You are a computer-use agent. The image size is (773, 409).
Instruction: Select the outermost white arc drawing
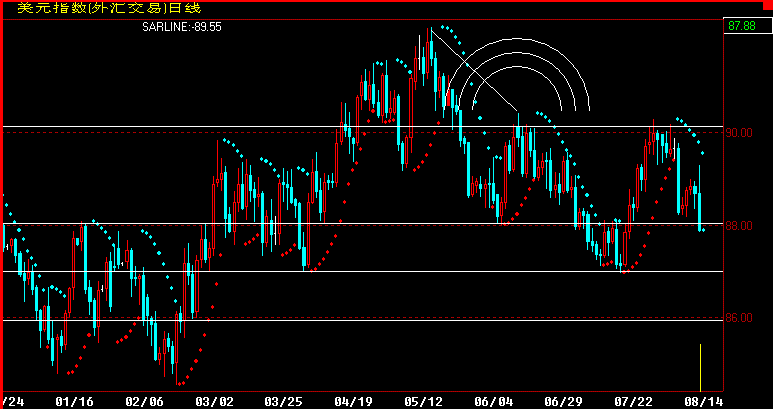516,38
